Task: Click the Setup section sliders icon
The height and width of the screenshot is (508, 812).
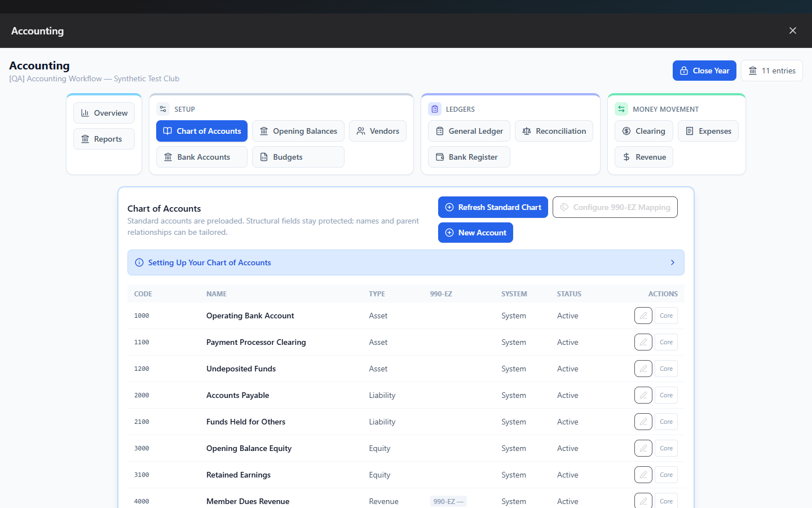Action: click(163, 109)
